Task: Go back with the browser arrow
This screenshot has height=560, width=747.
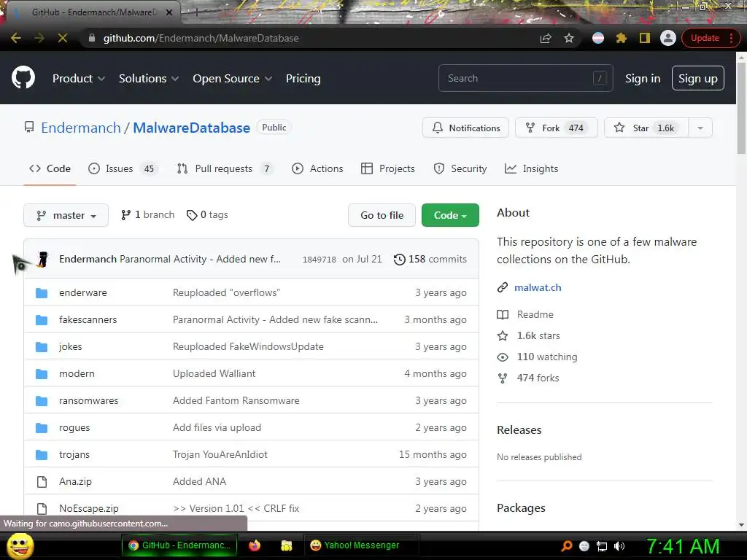Action: point(16,38)
